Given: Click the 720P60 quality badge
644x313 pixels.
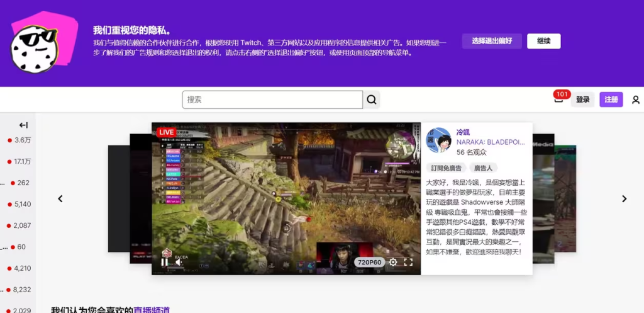Looking at the screenshot, I should click(x=370, y=262).
